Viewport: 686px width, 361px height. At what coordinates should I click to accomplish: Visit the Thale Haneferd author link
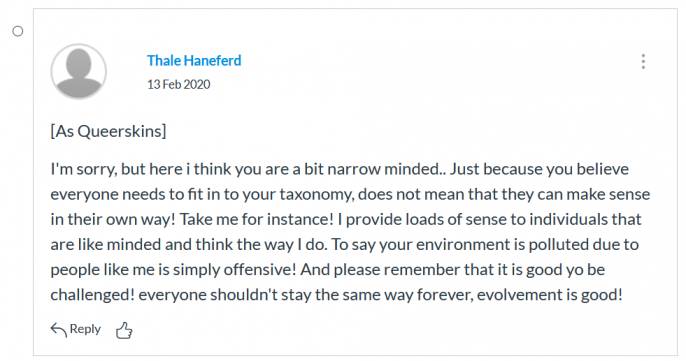coord(194,60)
